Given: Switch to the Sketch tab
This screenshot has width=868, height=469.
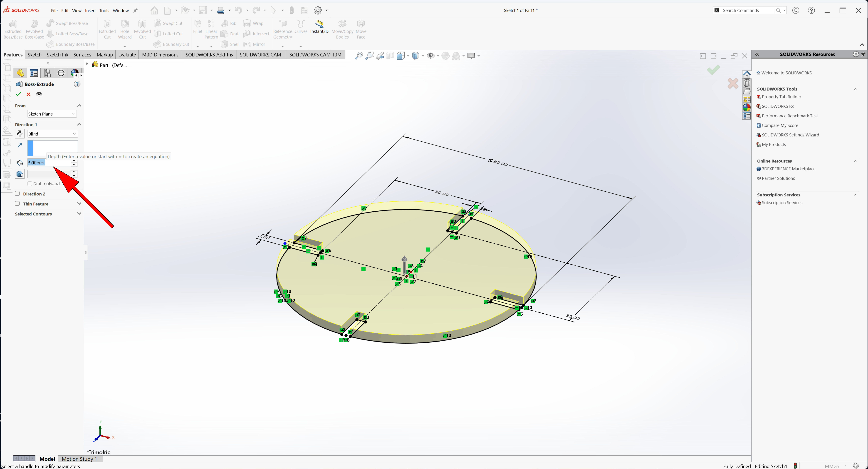Looking at the screenshot, I should tap(34, 55).
